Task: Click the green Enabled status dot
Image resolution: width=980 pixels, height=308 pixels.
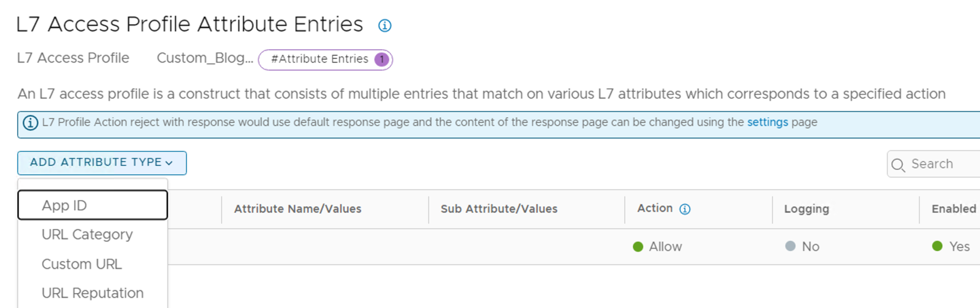Action: click(x=937, y=246)
